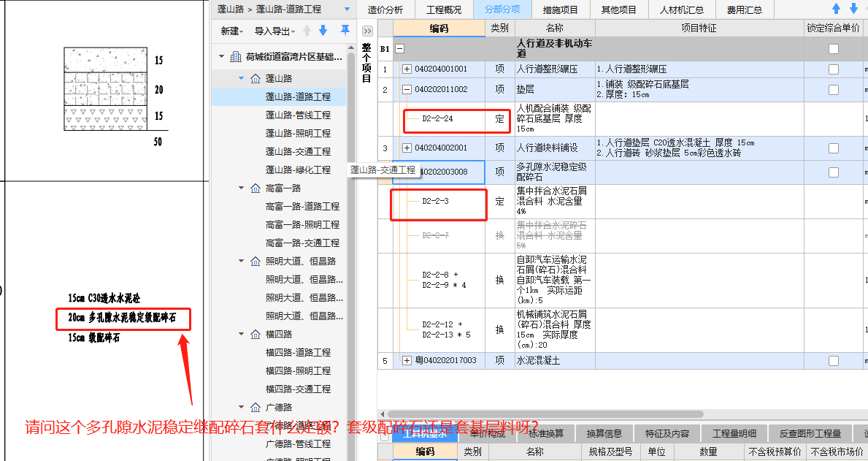The image size is (868, 461).
Task: Select the D2-2-3 quota code cell
Action: tap(439, 201)
